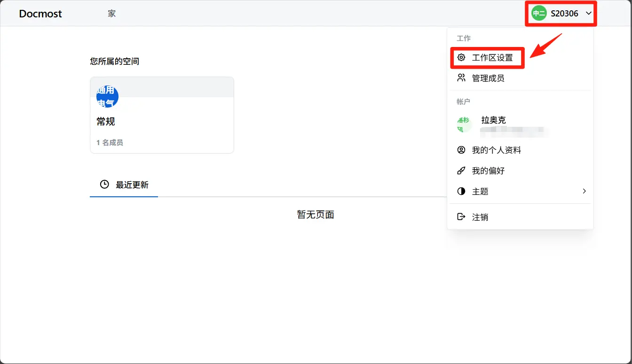Click the brush icon beside 我的偏好
The width and height of the screenshot is (632, 364).
pyautogui.click(x=461, y=171)
